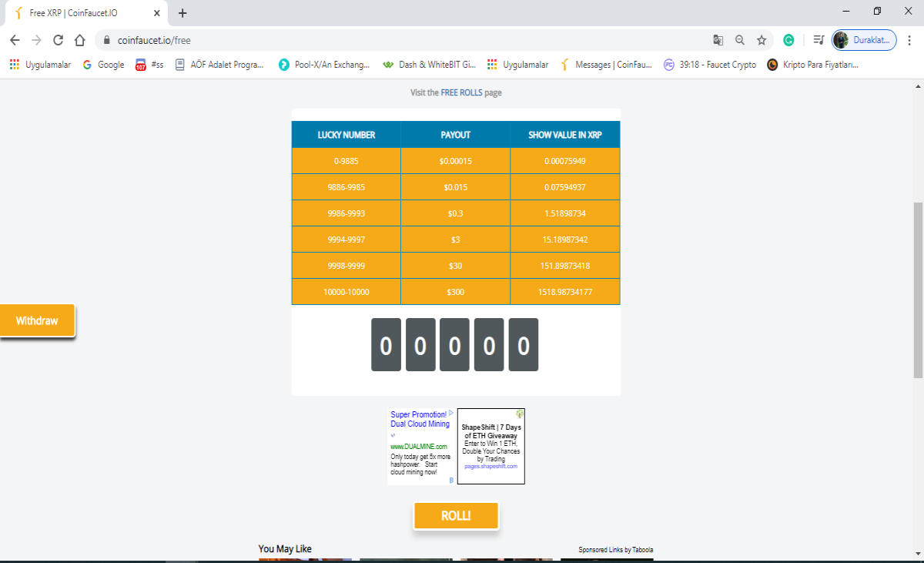Go back to the previous page

15,40
